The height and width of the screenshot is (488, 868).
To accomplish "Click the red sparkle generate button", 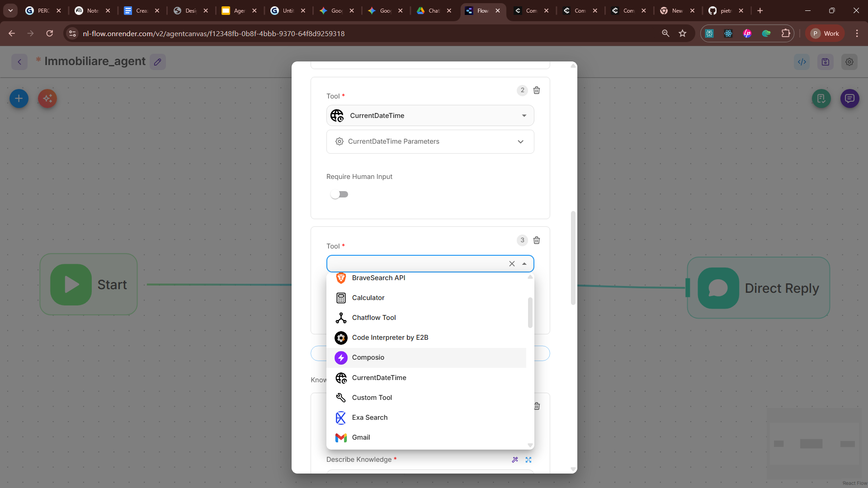I will point(47,99).
